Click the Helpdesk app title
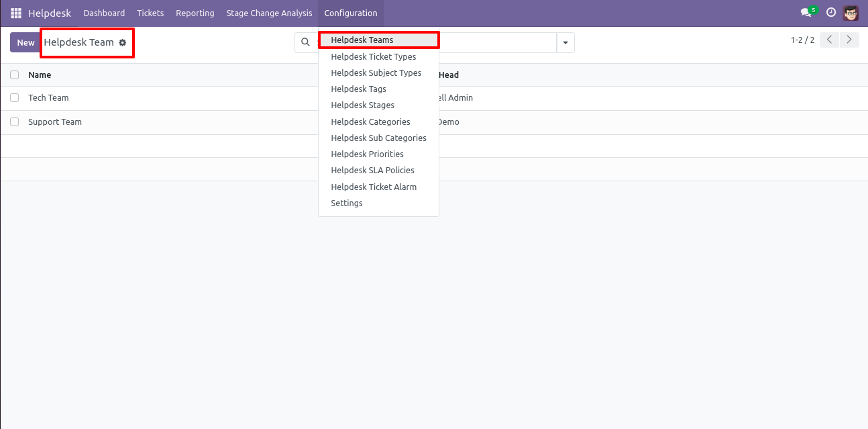This screenshot has width=868, height=429. 50,13
